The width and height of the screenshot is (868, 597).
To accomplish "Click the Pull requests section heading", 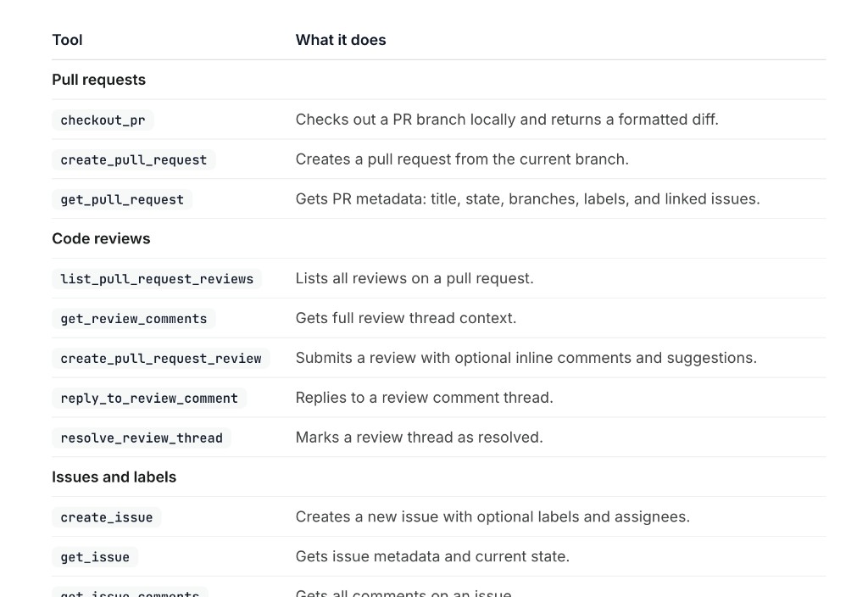I will tap(98, 80).
